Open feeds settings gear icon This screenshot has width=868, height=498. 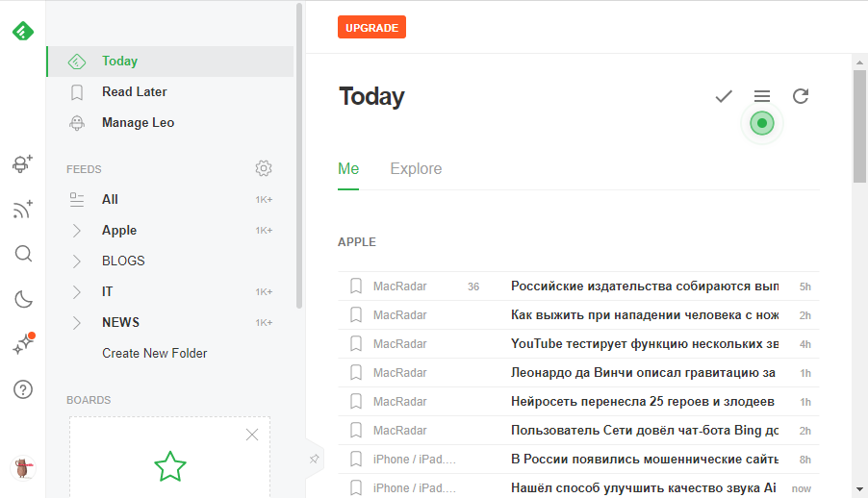(x=264, y=168)
